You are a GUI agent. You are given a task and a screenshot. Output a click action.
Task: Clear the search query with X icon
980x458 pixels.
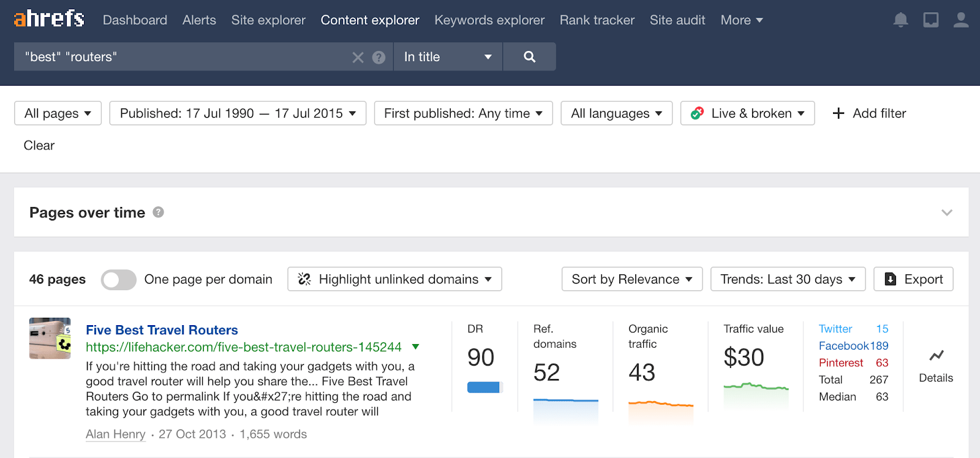coord(358,58)
